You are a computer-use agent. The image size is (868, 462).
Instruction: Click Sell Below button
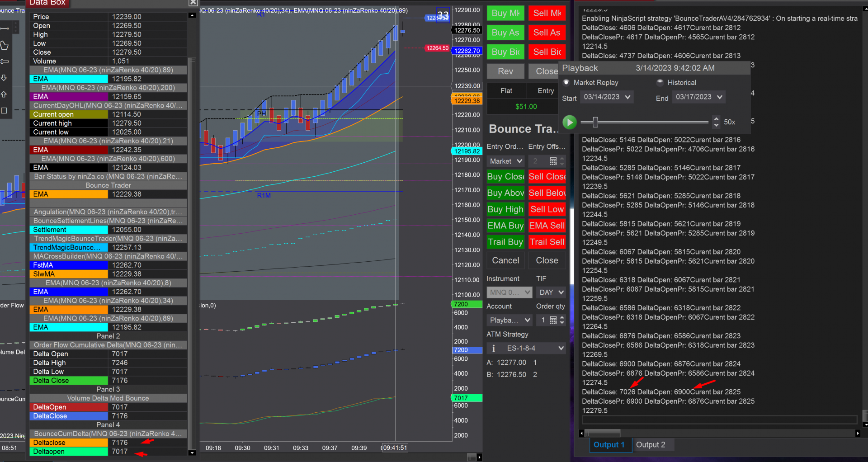(547, 193)
